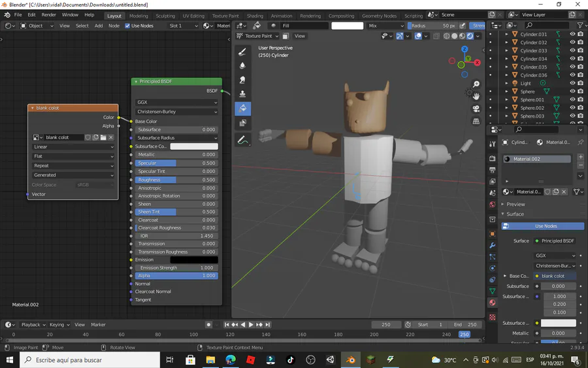Select the Annotate tool
Viewport: 588px width, 368px height.
[242, 141]
